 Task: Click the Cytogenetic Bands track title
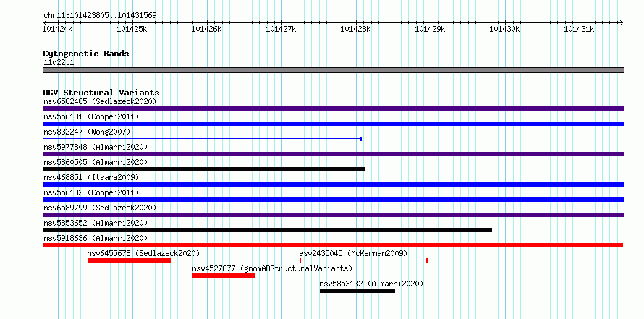coord(86,54)
